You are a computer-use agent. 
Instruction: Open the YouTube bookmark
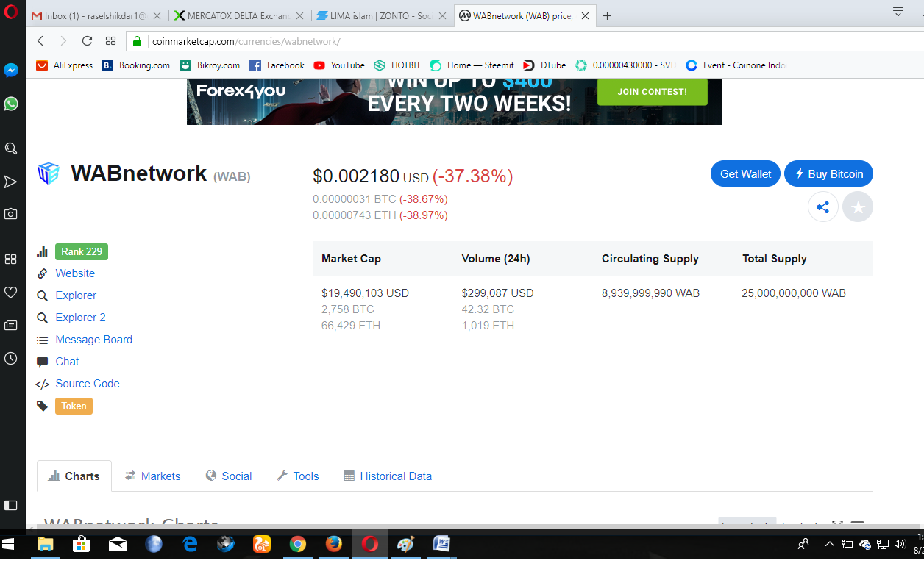339,65
